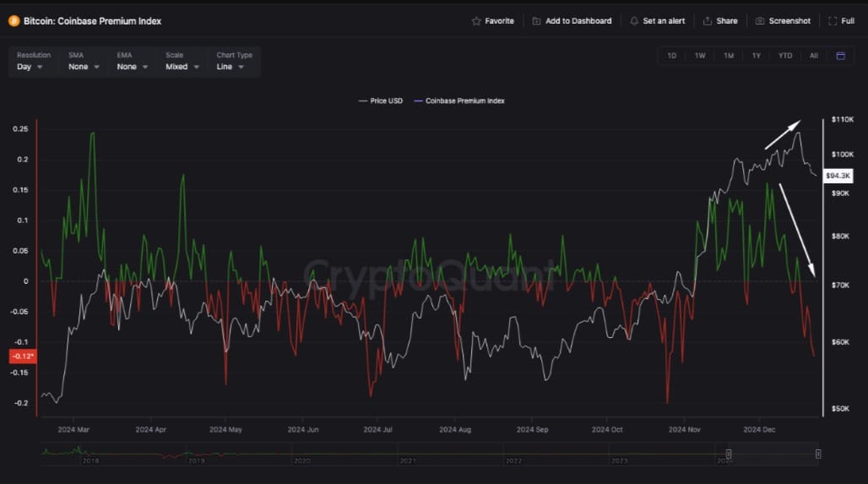This screenshot has height=484, width=868.
Task: Expand the Resolution Day dropdown
Action: pos(30,67)
